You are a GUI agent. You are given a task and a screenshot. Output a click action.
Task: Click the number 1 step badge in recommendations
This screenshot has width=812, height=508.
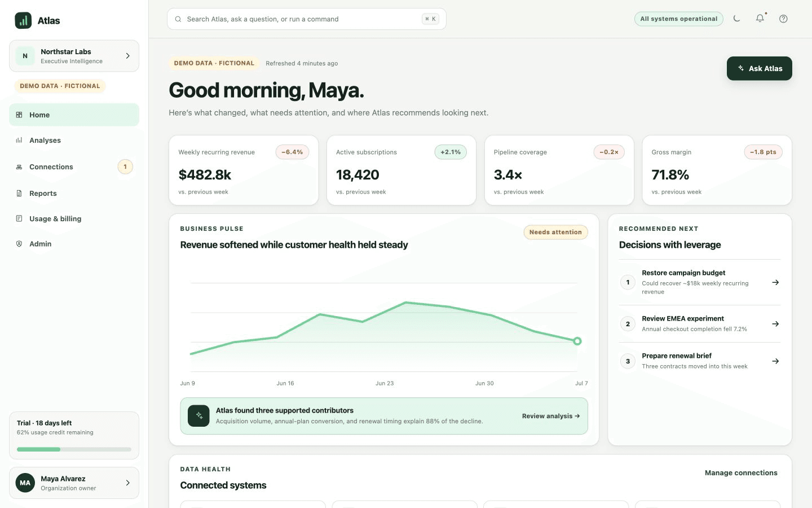628,282
